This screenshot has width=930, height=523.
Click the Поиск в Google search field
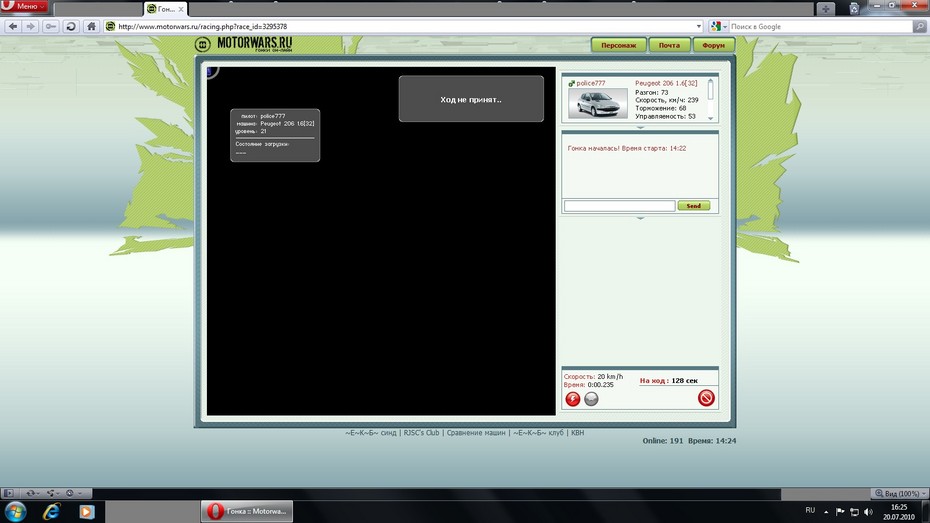(x=821, y=26)
